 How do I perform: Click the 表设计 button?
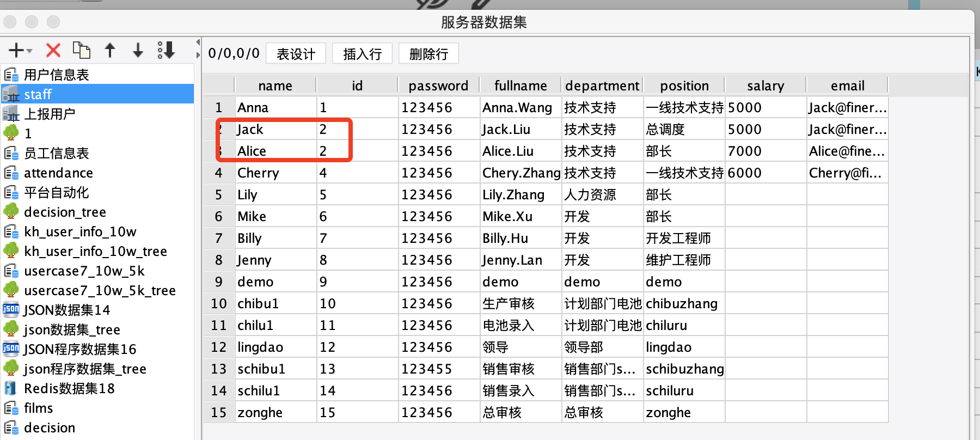pos(296,54)
